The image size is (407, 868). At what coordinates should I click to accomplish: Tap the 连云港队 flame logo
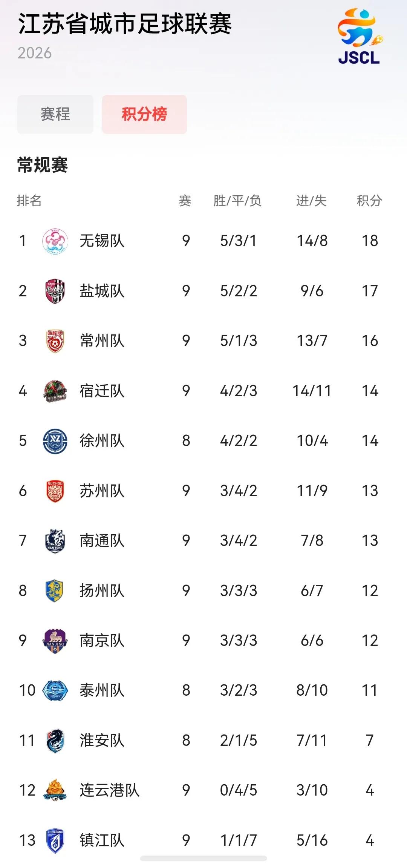(x=55, y=790)
